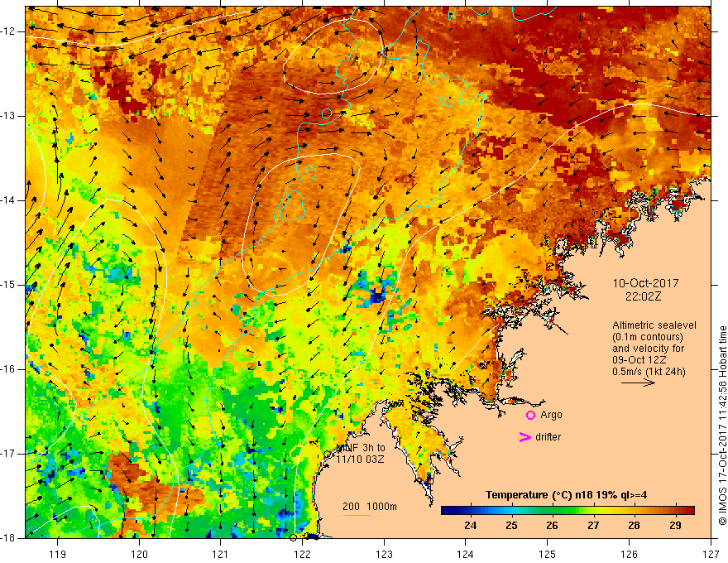Viewport: 728px width, 563px height.
Task: Click the '200 1000m' isobath legend text
Action: (x=370, y=507)
